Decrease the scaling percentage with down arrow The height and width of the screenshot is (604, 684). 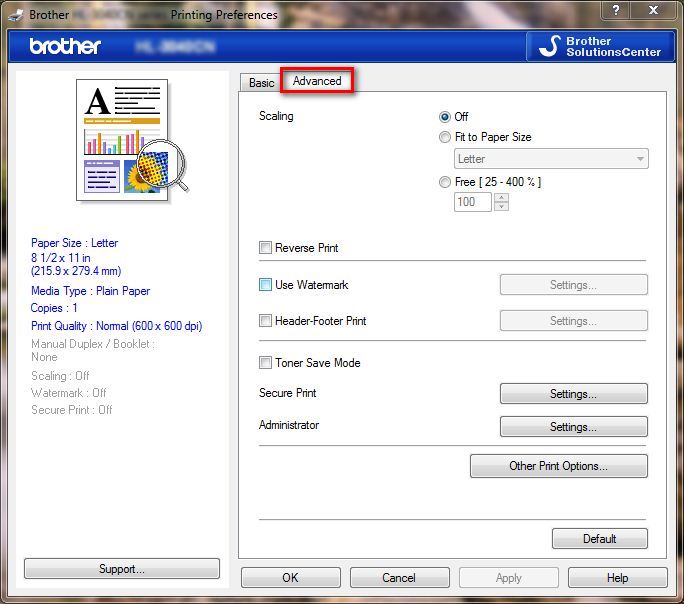point(502,207)
